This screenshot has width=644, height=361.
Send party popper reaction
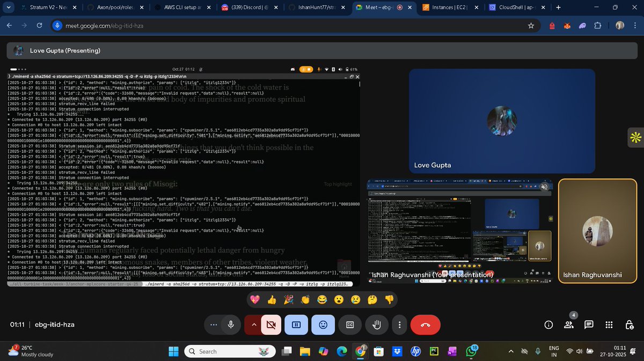click(289, 299)
